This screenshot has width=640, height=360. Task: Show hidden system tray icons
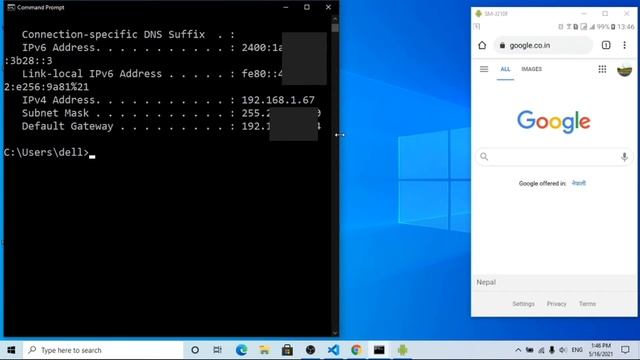518,350
